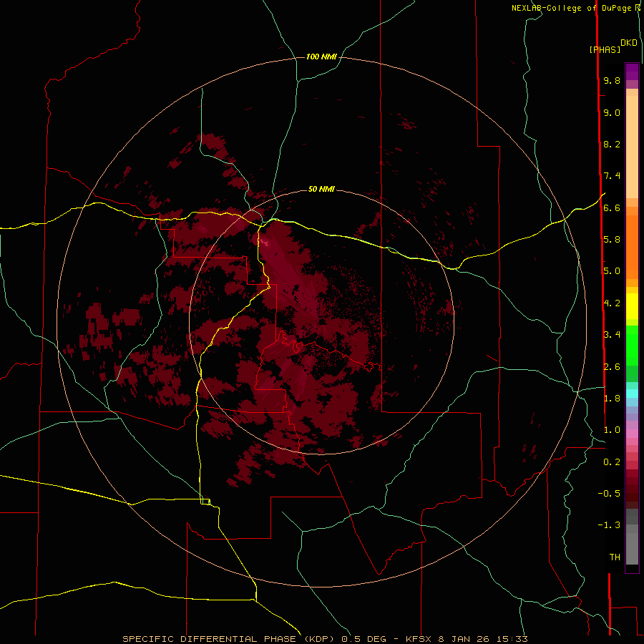Screen dimensions: 644x644
Task: Click the 6.6 legend value
Action: point(612,208)
